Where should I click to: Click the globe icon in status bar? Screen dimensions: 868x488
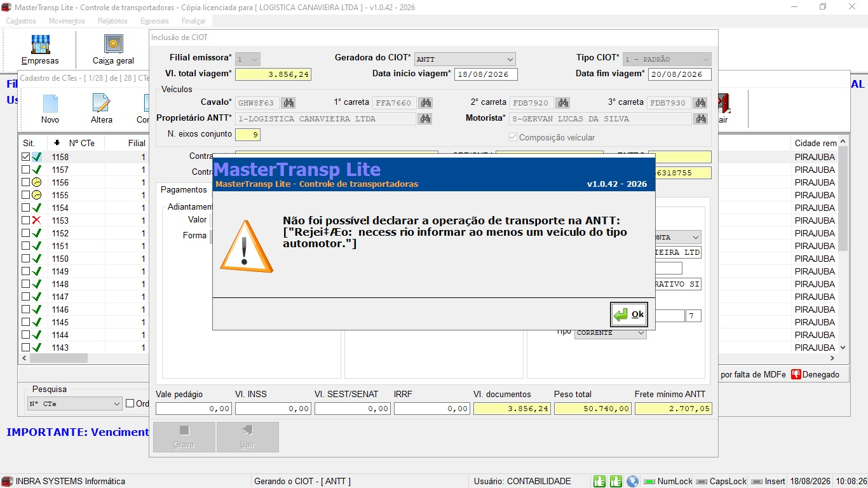tap(632, 481)
